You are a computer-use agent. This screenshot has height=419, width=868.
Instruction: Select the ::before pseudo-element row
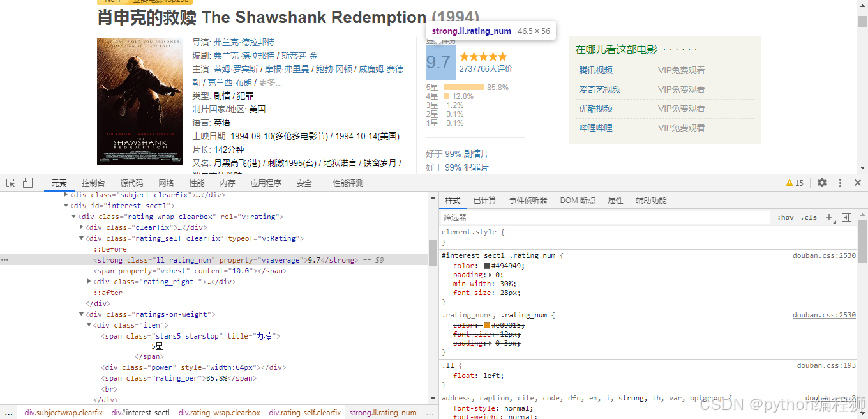pyautogui.click(x=110, y=249)
